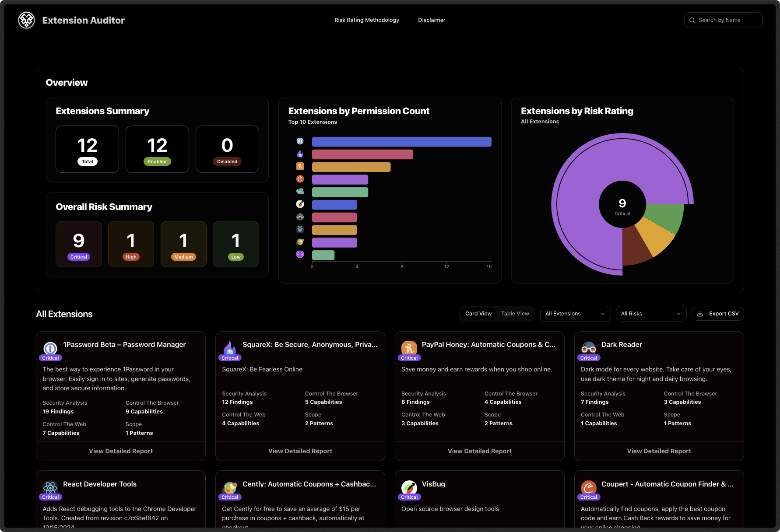
Task: Click the teal cloud icon in chart
Action: point(300,191)
